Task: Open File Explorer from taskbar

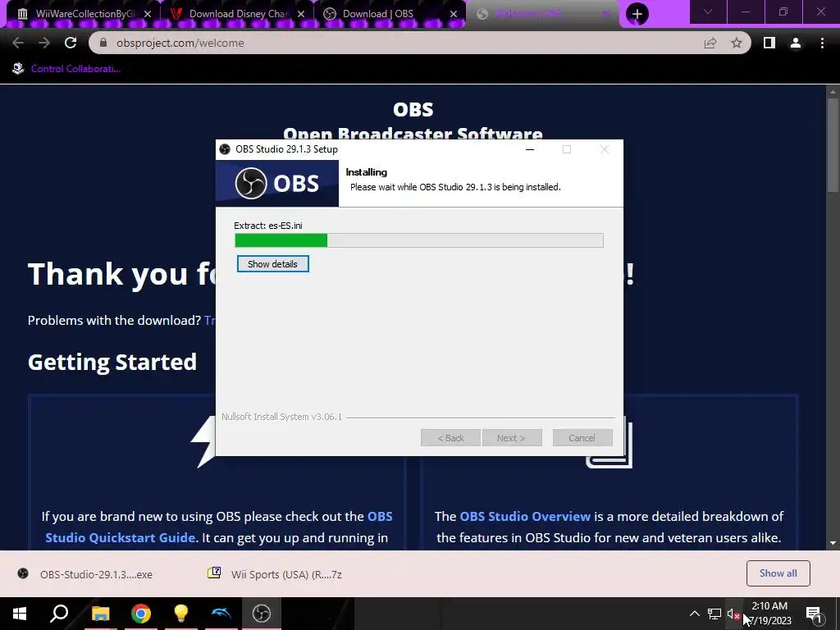Action: click(x=100, y=614)
